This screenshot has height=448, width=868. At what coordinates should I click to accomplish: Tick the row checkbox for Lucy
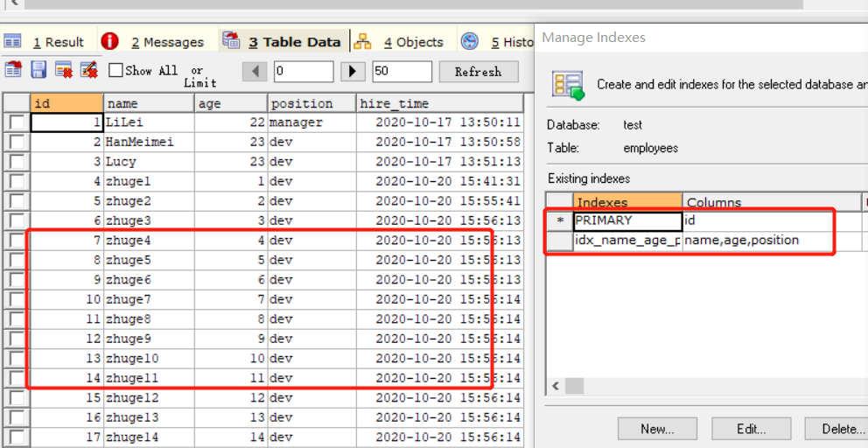tap(17, 162)
